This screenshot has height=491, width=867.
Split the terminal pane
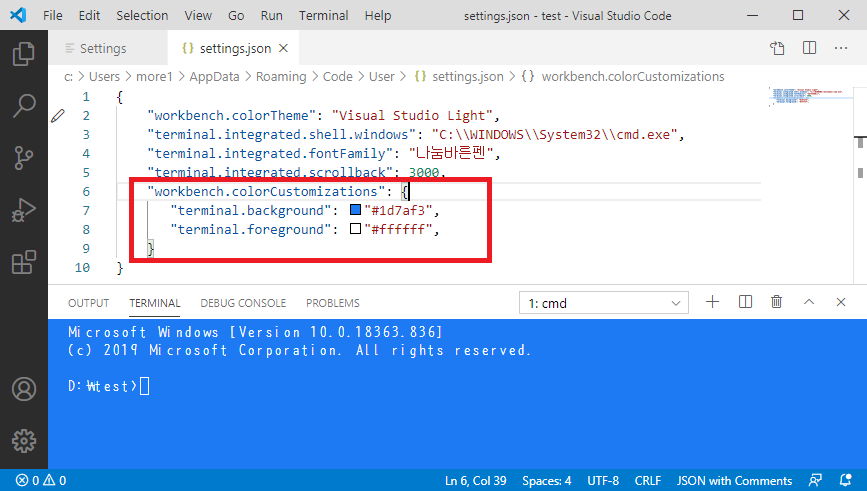pyautogui.click(x=745, y=302)
